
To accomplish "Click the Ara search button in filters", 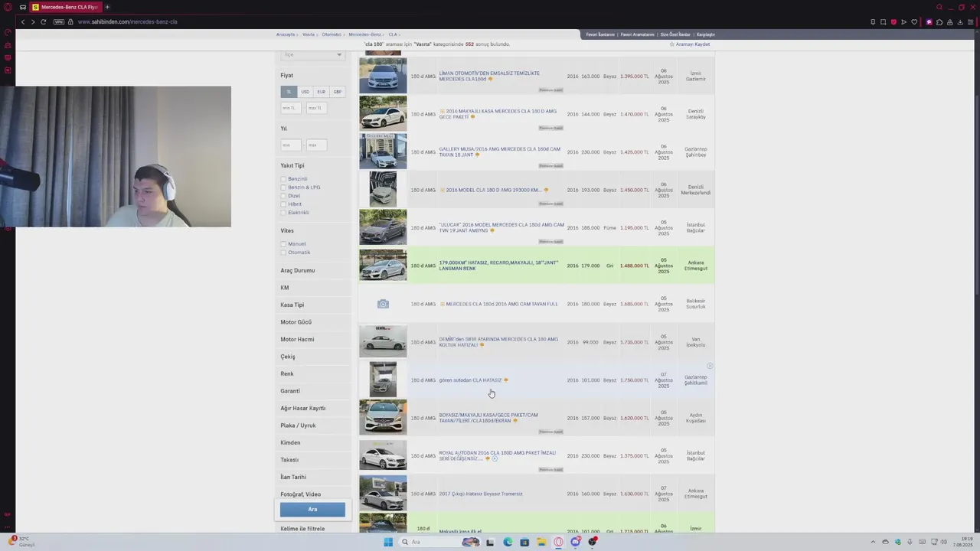I will pyautogui.click(x=312, y=510).
